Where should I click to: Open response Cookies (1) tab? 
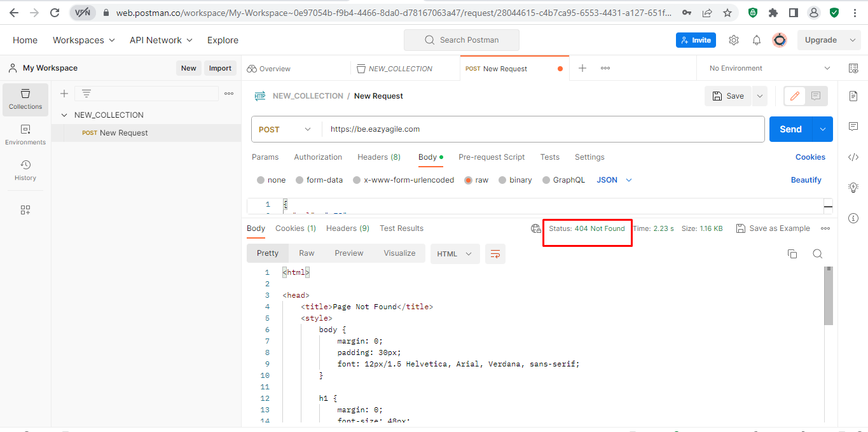tap(296, 228)
